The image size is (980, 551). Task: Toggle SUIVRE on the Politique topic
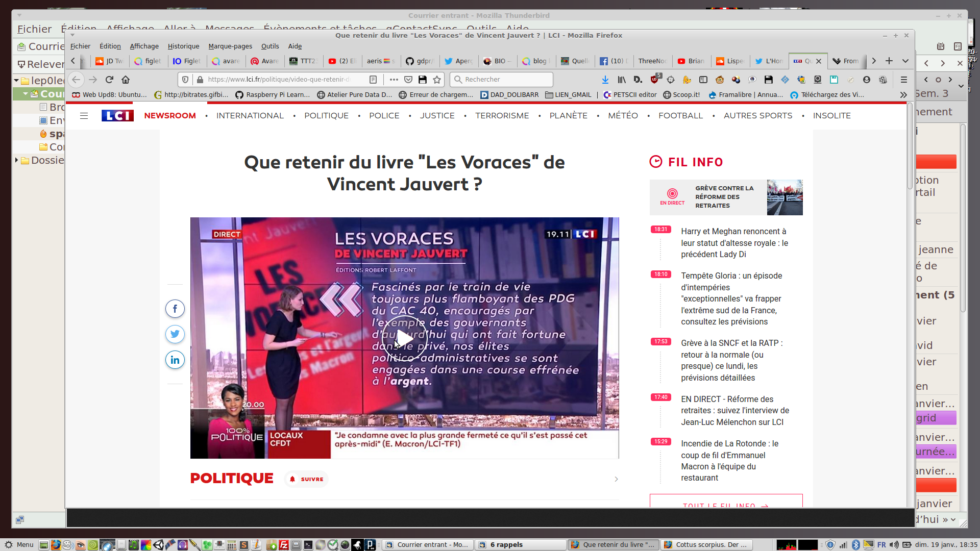(x=306, y=479)
